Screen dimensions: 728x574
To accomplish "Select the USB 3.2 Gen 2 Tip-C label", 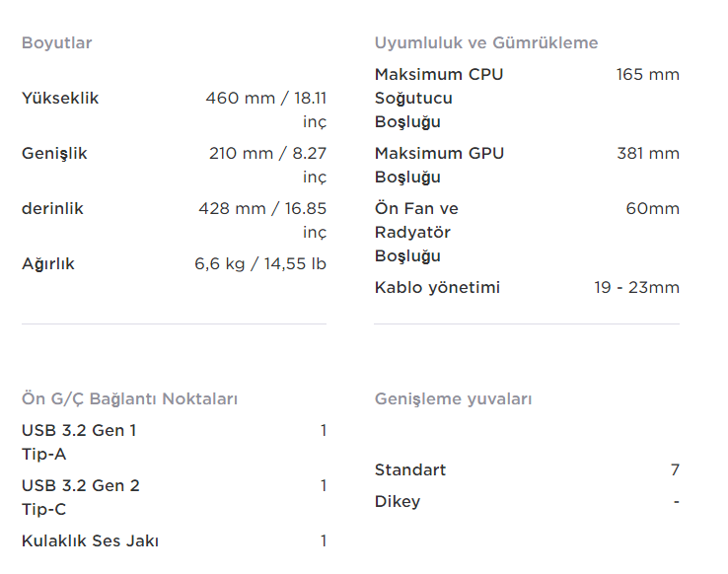I will point(80,497).
